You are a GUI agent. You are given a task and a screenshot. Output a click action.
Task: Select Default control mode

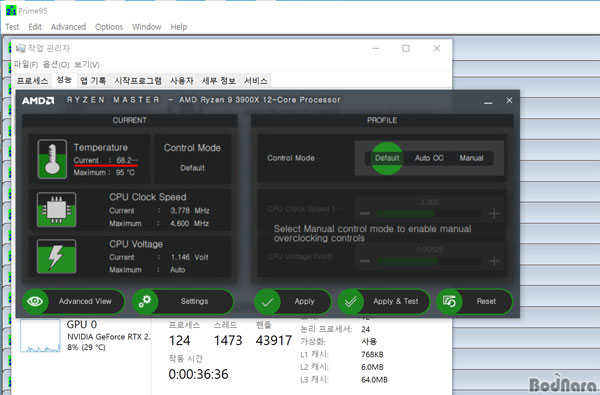click(x=387, y=158)
